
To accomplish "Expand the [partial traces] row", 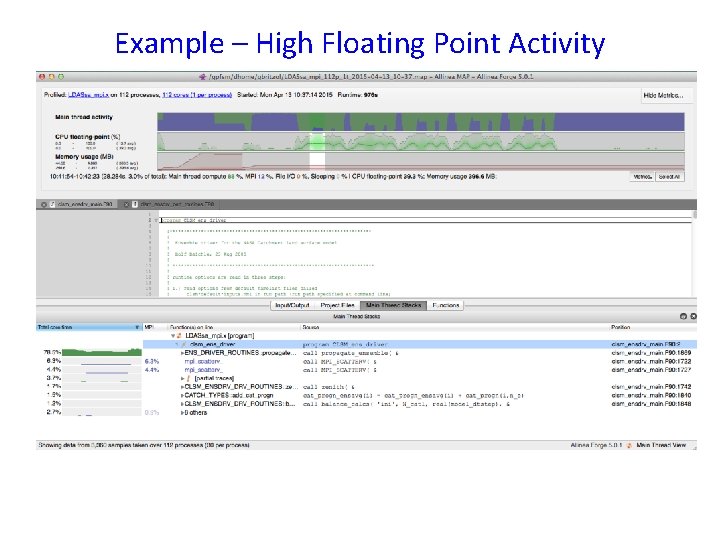I will click(x=182, y=378).
